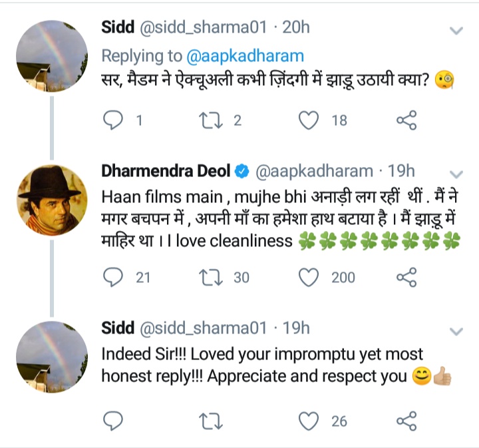
Task: Click Sidd's rainbow avatar on first tweet
Action: coord(51,55)
